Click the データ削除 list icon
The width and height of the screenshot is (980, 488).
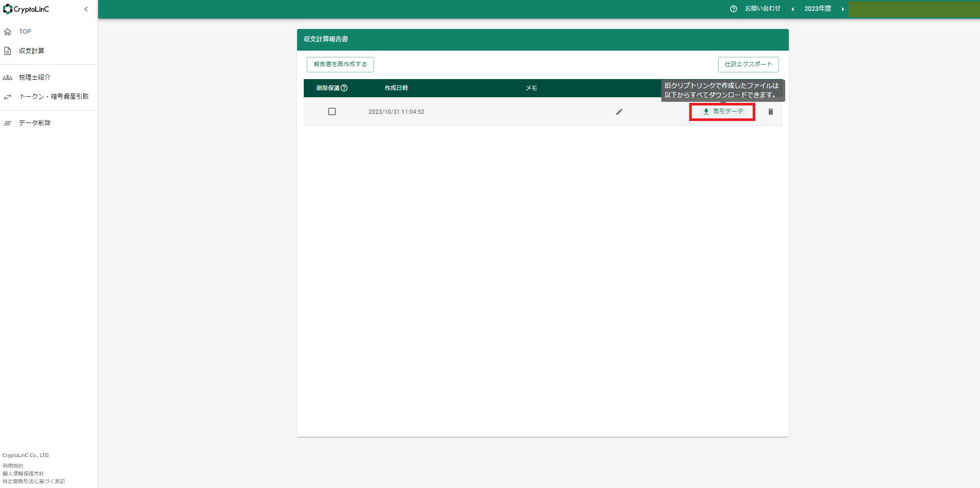8,123
